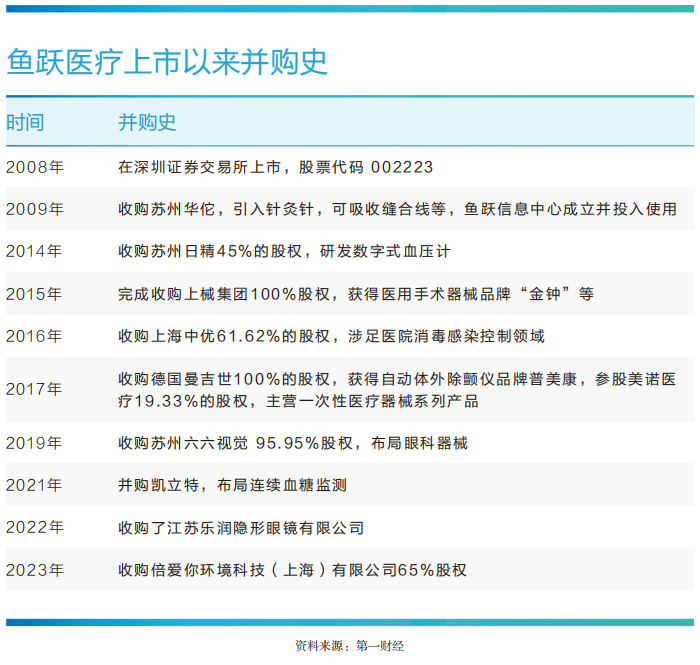Click the row describing 收购苏州华佗

point(350,209)
